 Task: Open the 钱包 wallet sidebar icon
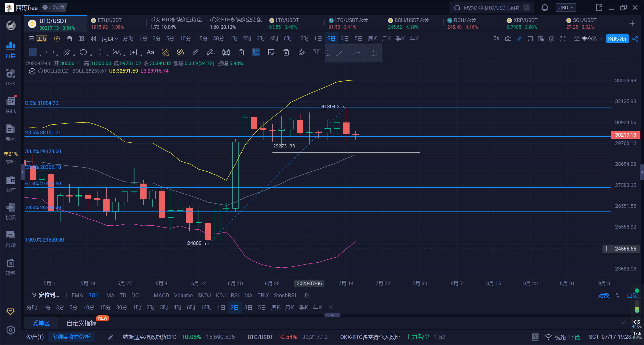(x=11, y=267)
